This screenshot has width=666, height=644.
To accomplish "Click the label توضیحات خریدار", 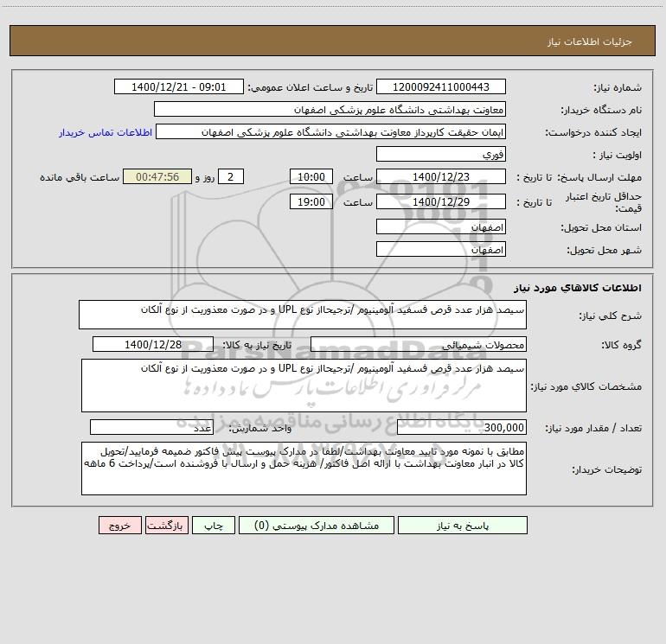I will [x=607, y=469].
